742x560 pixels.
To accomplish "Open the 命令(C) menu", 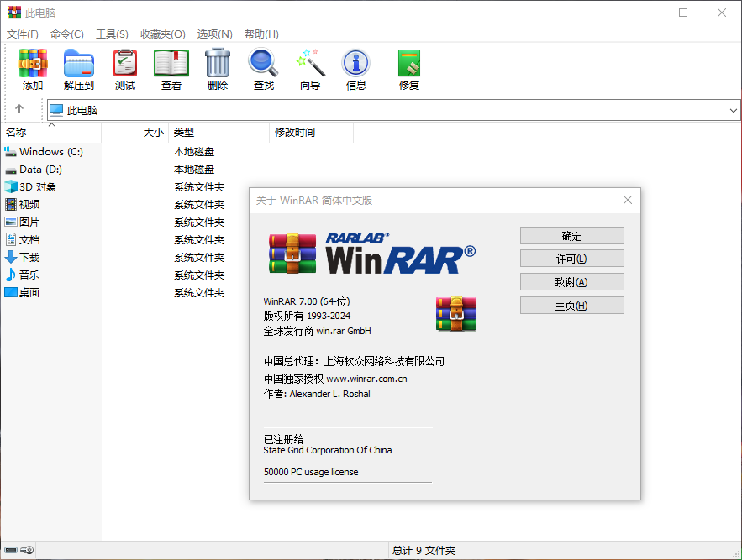I will [x=66, y=34].
